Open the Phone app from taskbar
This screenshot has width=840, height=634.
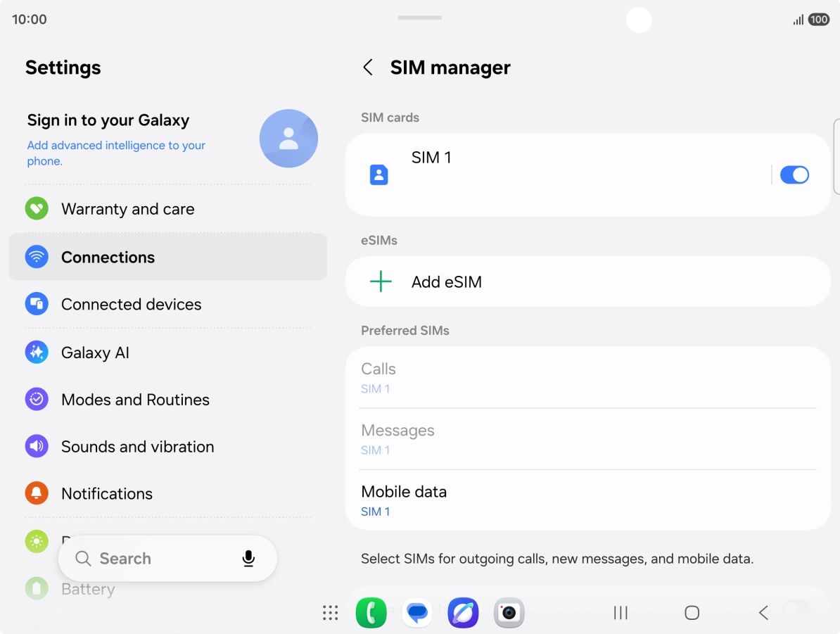[371, 613]
